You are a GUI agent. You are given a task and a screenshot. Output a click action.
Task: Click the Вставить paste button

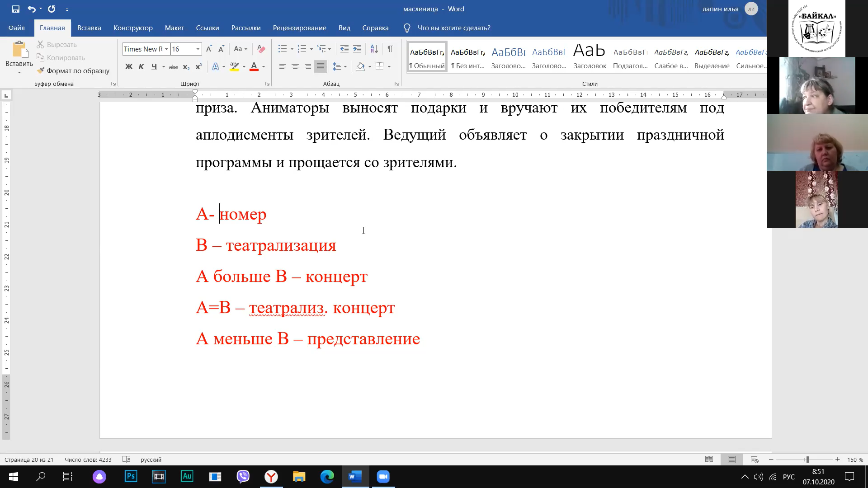pyautogui.click(x=19, y=53)
